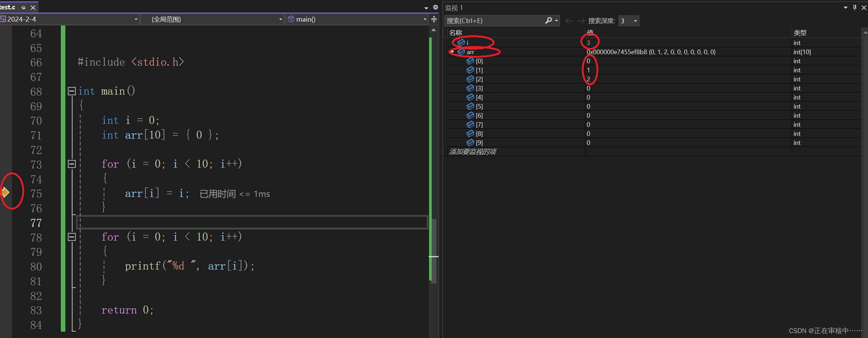868x338 pixels.
Task: Click line number 77 in the editor
Action: coord(36,223)
